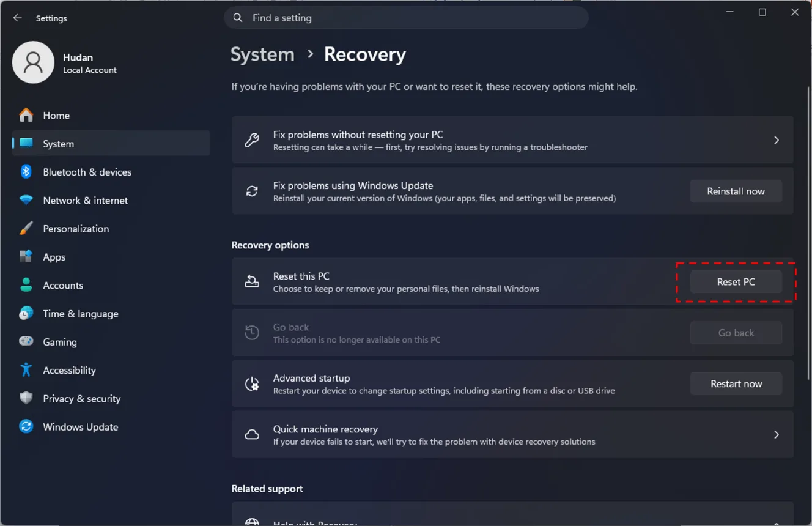Viewport: 812px width, 526px height.
Task: Click the Recovery breadcrumb title
Action: pyautogui.click(x=364, y=54)
